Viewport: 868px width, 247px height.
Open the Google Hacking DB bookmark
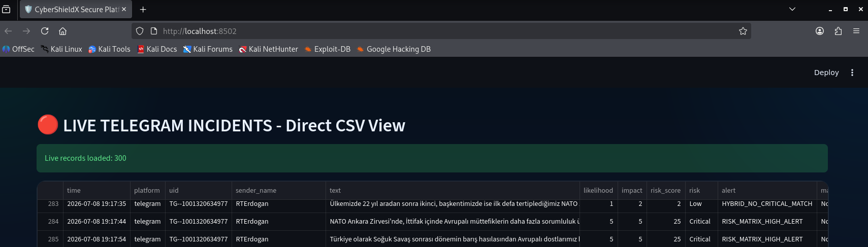pyautogui.click(x=394, y=49)
